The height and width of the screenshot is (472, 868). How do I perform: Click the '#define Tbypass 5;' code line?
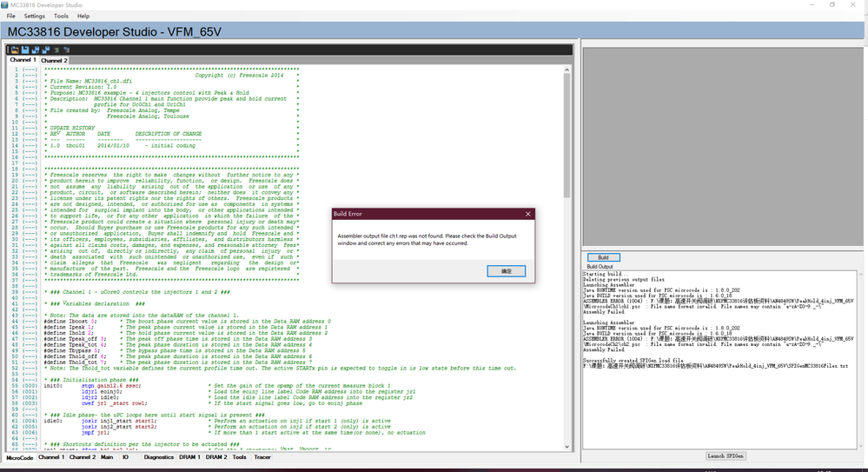click(71, 350)
